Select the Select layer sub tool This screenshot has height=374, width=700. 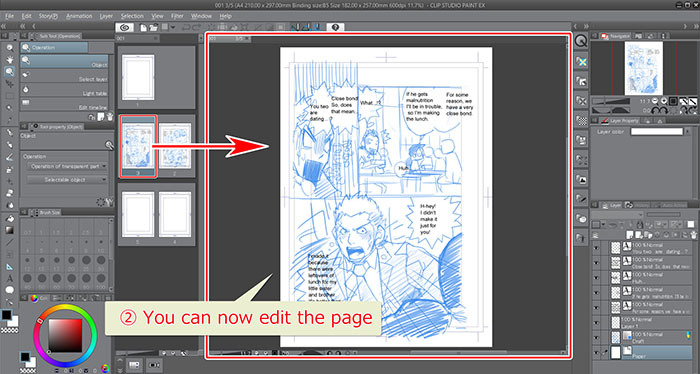click(x=64, y=76)
